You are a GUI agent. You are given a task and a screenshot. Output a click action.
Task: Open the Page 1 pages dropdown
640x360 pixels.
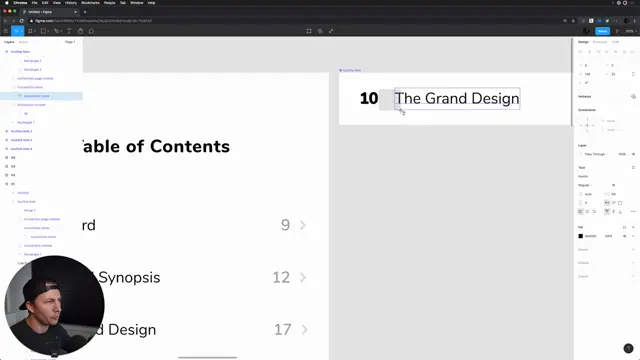tap(70, 42)
